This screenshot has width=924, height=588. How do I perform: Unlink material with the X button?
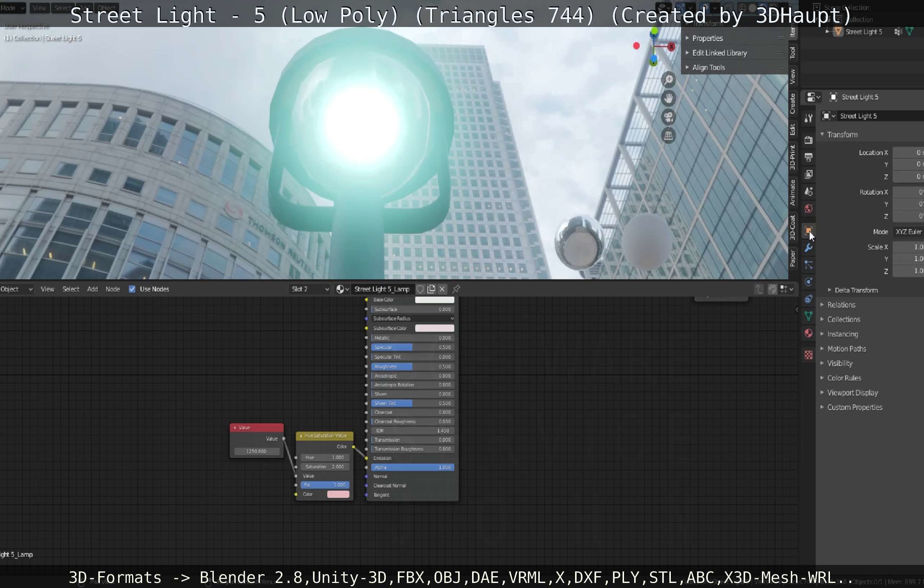click(442, 289)
